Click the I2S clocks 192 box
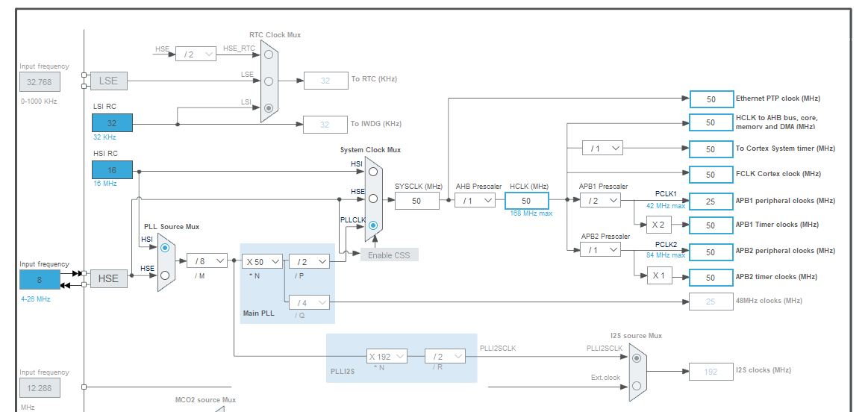 click(x=711, y=372)
